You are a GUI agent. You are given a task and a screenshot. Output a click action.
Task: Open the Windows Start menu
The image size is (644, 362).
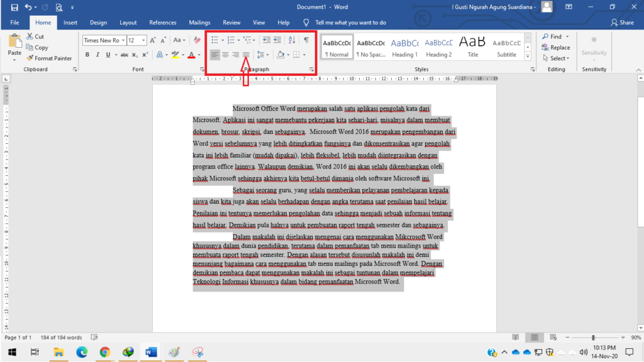[13, 352]
